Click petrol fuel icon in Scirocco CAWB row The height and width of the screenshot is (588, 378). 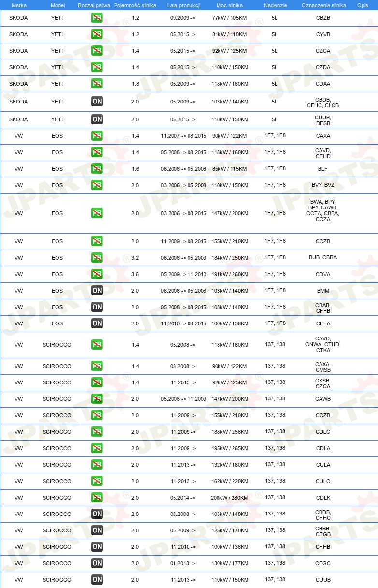pyautogui.click(x=97, y=399)
